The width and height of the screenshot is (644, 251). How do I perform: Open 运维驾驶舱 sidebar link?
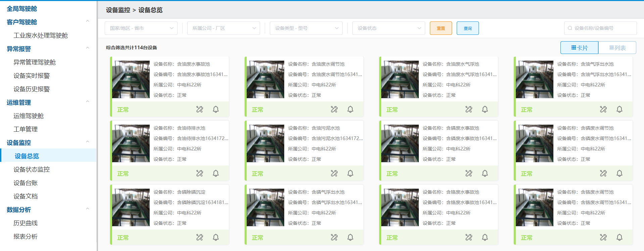pyautogui.click(x=29, y=116)
